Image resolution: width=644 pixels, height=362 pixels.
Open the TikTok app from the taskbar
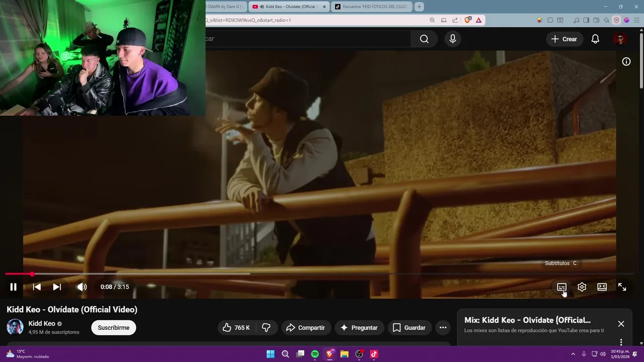point(374,354)
